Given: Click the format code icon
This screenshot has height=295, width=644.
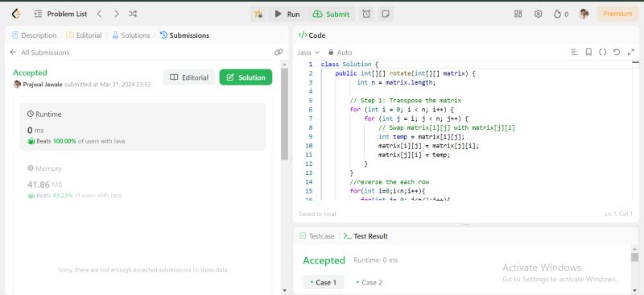Looking at the screenshot, I should (575, 52).
